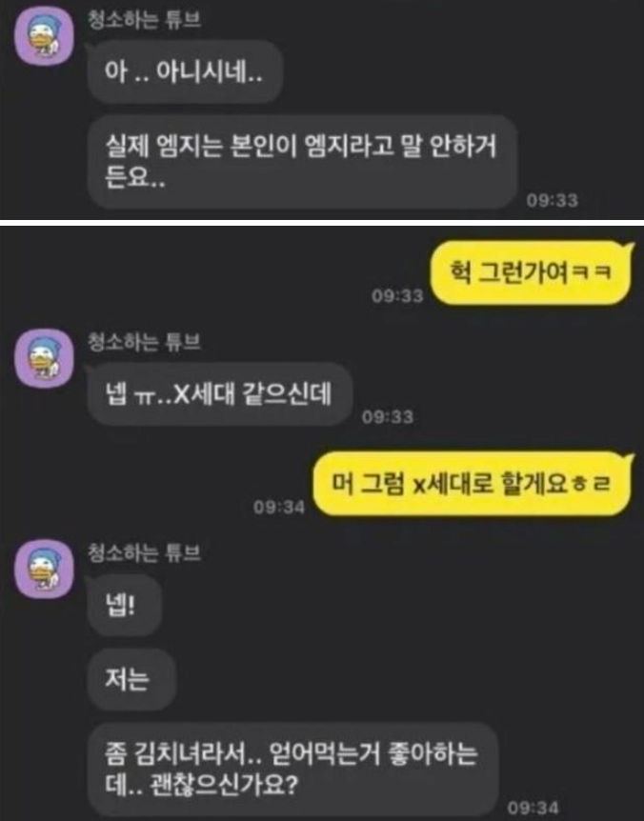This screenshot has width=644, height=821.
Task: Select the '저는' message bubble
Action: coord(131,680)
